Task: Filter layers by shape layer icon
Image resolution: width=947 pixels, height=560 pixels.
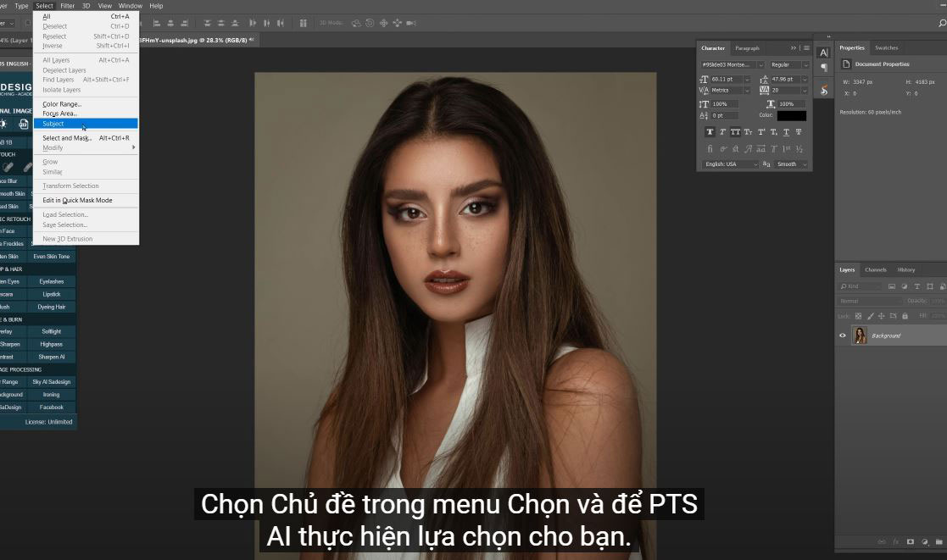Action: 929,286
